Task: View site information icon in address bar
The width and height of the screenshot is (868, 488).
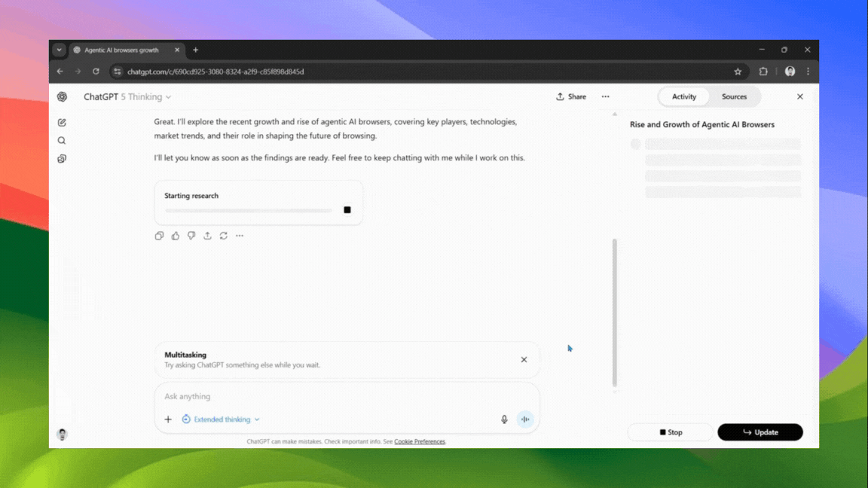Action: (118, 72)
